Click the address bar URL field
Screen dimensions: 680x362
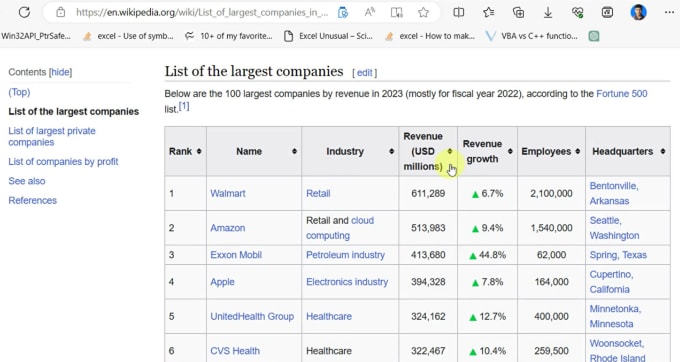202,13
